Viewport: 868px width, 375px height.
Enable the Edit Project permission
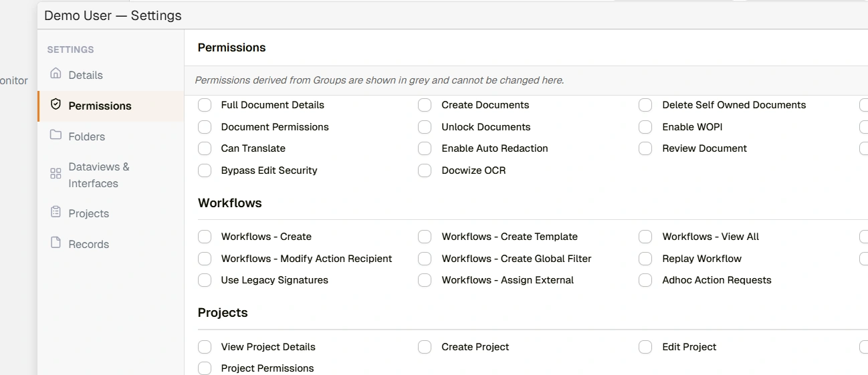coord(645,347)
